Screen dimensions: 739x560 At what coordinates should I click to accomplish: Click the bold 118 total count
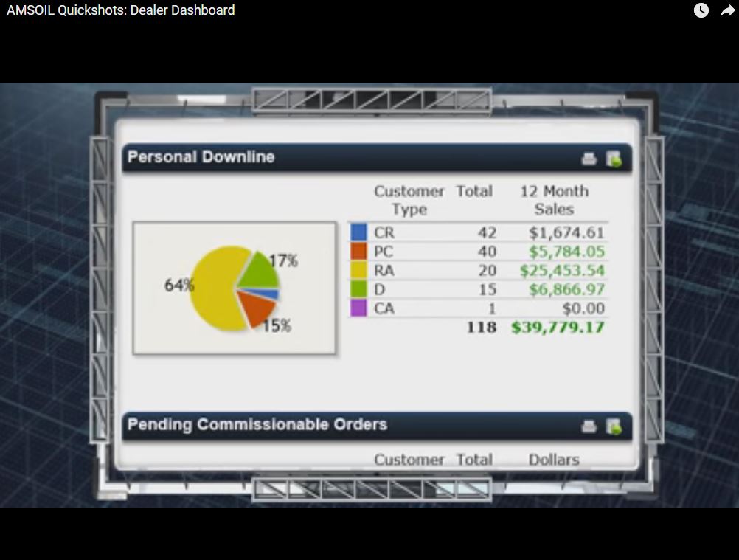tap(481, 327)
